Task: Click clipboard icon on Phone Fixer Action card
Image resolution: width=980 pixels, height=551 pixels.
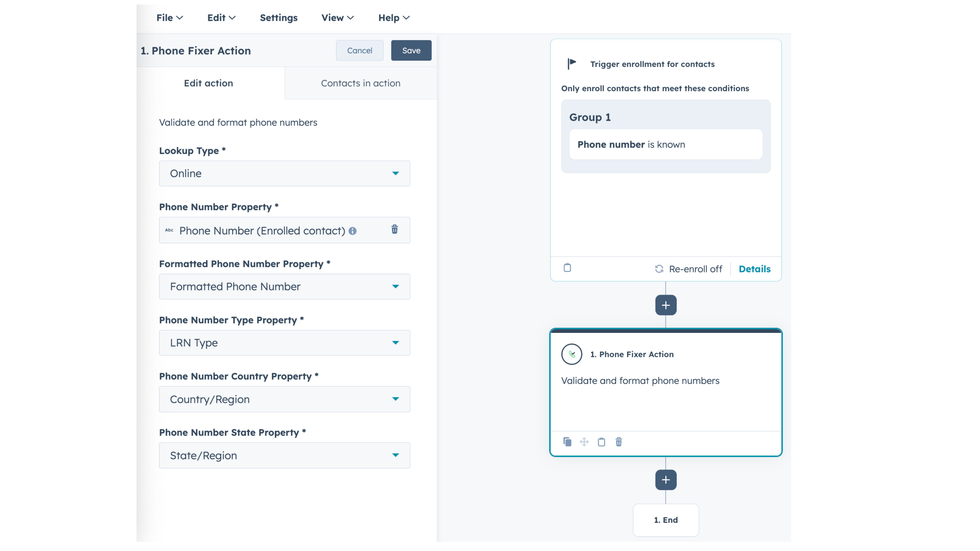Action: [x=602, y=442]
